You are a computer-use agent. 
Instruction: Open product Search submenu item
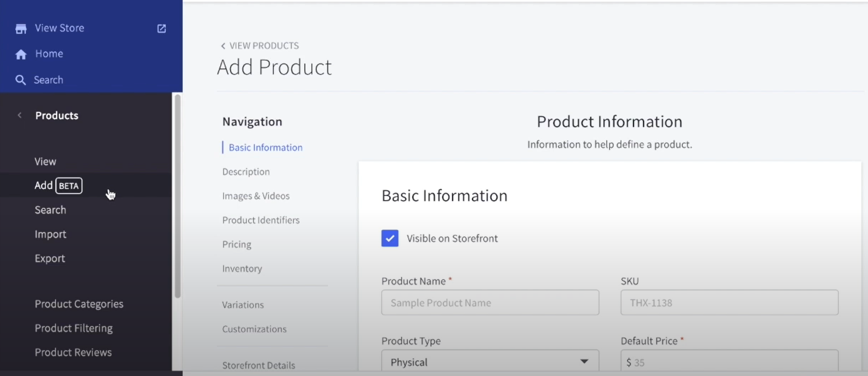click(50, 210)
